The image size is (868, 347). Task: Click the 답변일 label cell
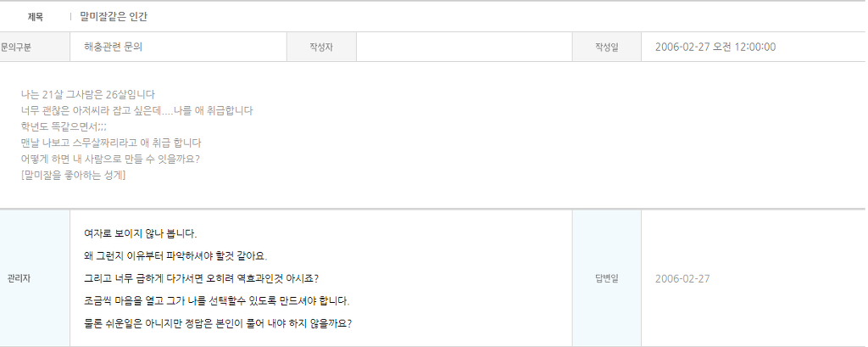coord(606,278)
